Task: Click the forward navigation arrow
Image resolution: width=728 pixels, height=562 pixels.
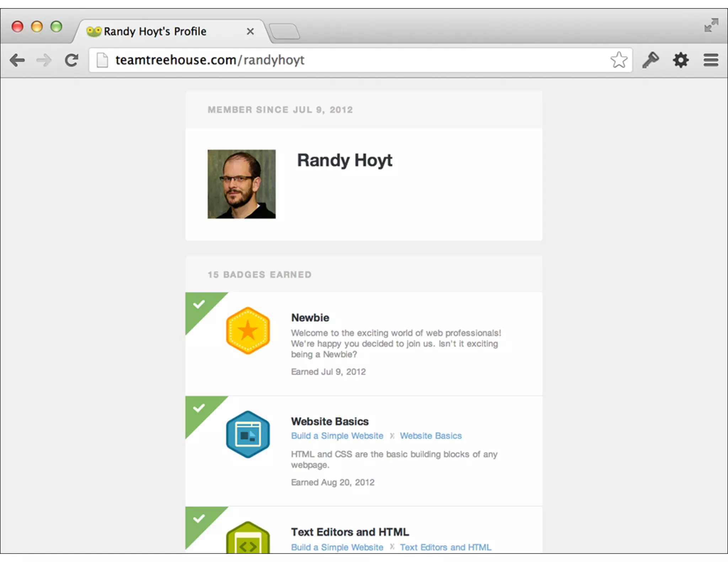Action: 44,60
